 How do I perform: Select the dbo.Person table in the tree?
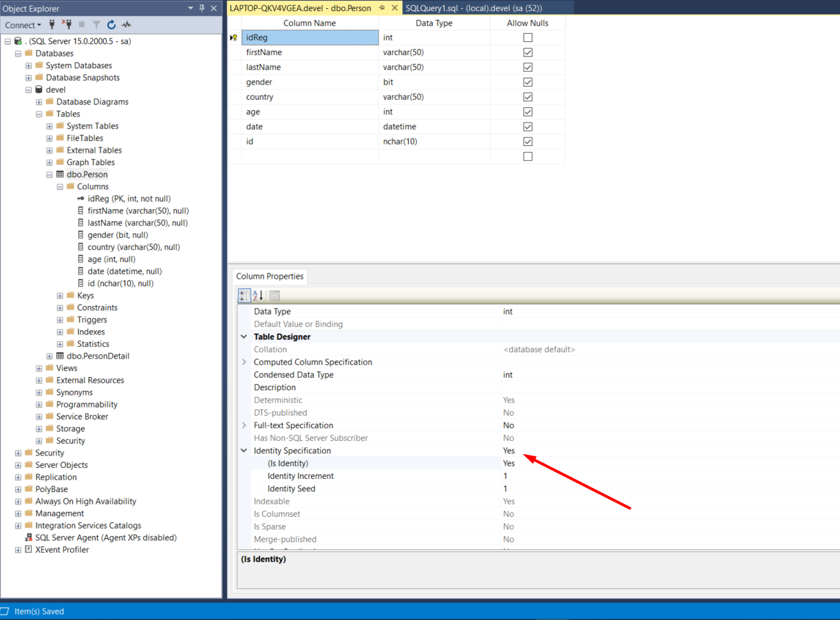[x=87, y=174]
